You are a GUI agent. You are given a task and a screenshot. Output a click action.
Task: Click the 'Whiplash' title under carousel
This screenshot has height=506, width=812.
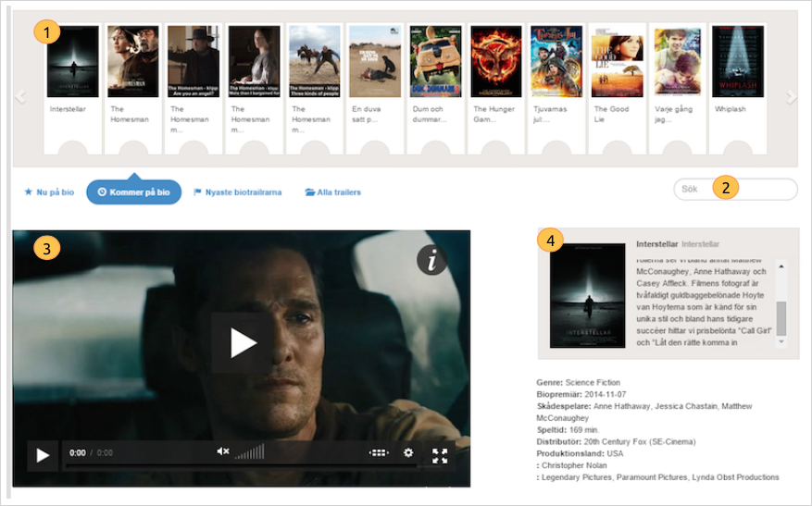[731, 109]
